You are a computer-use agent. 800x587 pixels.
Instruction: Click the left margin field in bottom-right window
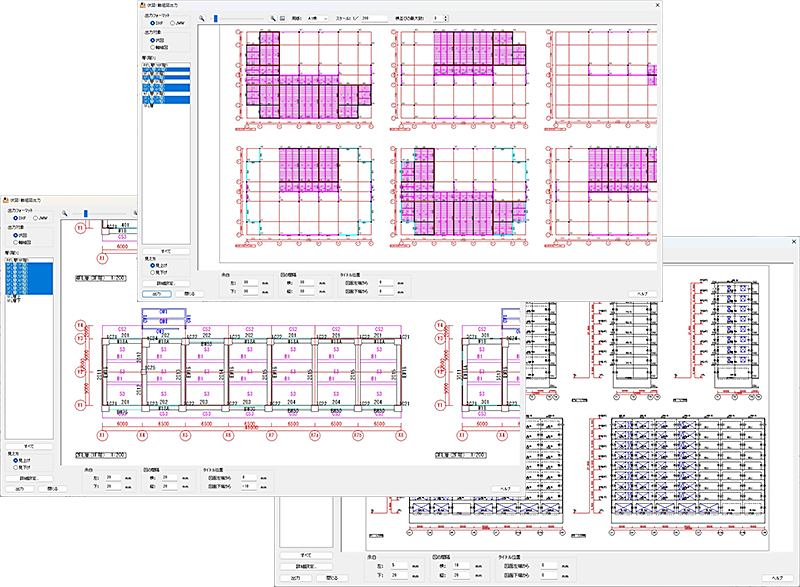395,565
